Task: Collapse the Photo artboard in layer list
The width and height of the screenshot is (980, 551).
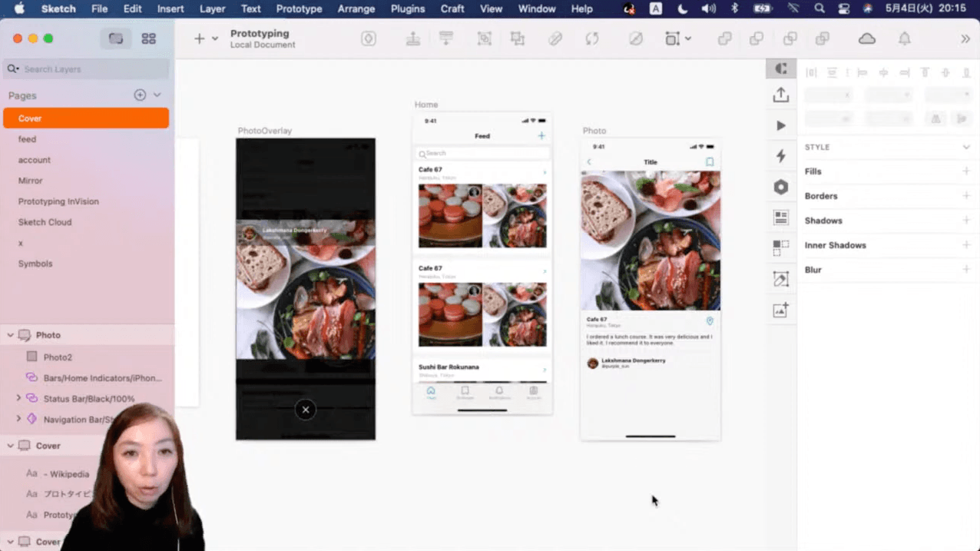Action: (10, 335)
